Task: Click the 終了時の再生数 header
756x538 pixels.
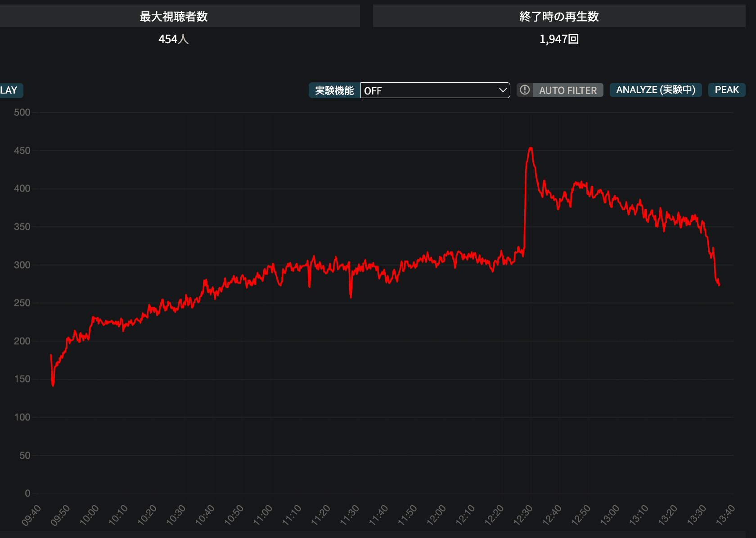Action: [x=559, y=16]
